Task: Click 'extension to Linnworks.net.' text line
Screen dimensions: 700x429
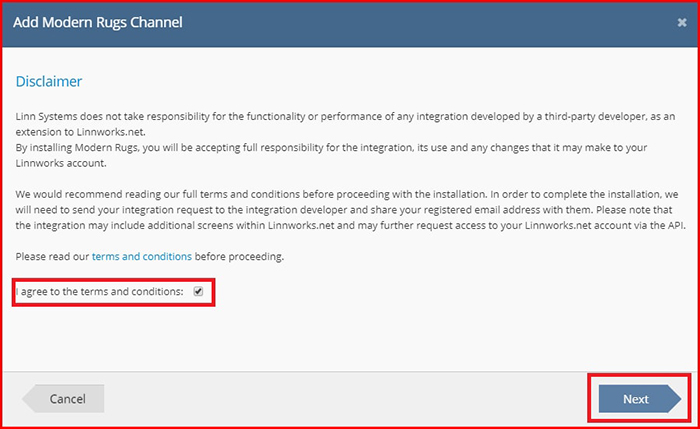Action: [x=80, y=132]
